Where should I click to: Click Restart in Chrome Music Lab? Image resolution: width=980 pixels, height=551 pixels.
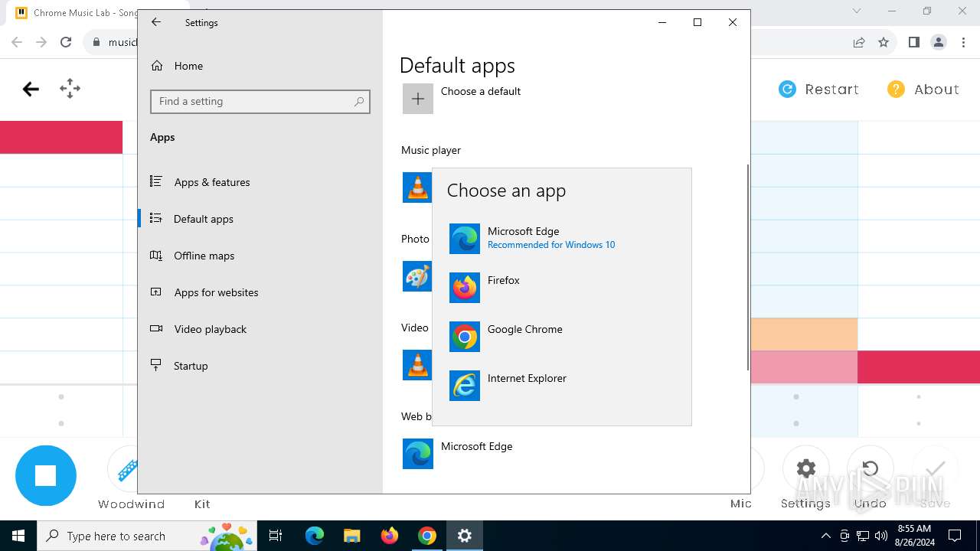click(818, 90)
